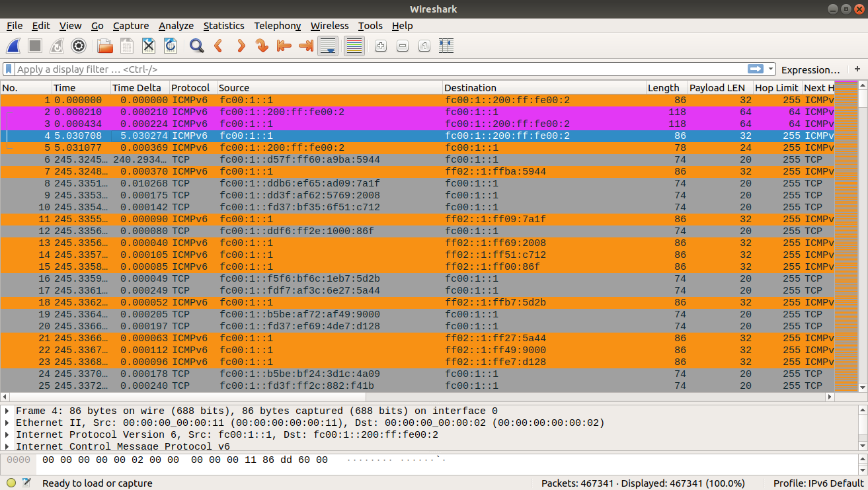Open a capture file via the folder icon

104,46
